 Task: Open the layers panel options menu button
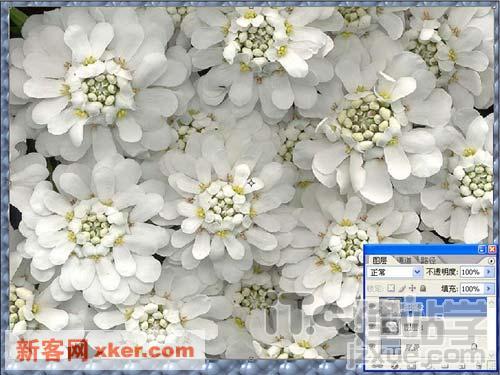click(491, 261)
